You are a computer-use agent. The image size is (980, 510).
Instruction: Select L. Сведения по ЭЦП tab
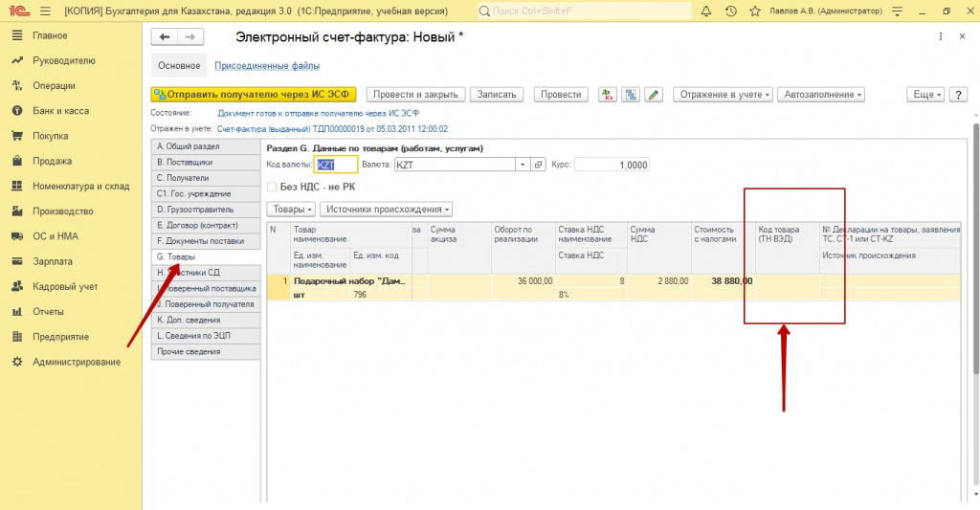coord(206,336)
